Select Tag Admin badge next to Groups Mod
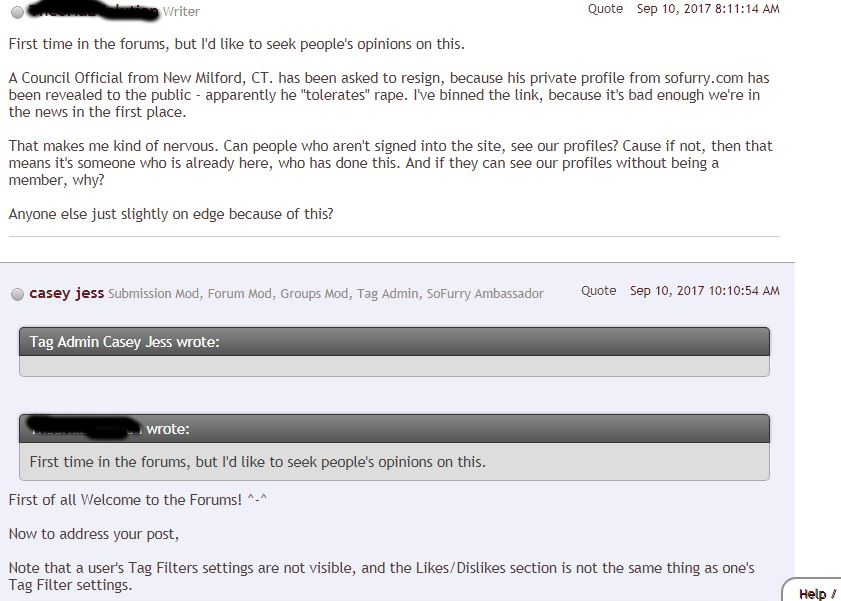841x601 pixels. 387,294
